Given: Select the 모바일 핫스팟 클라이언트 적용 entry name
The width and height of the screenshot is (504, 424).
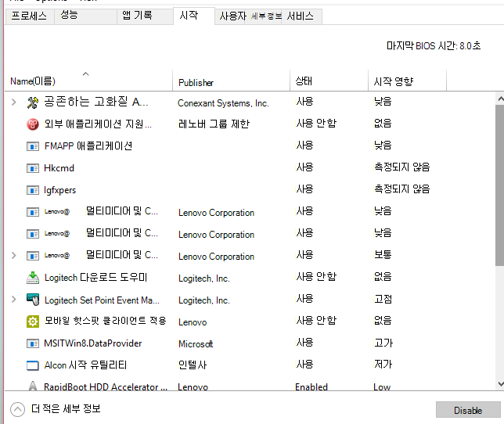Looking at the screenshot, I should (x=106, y=321).
